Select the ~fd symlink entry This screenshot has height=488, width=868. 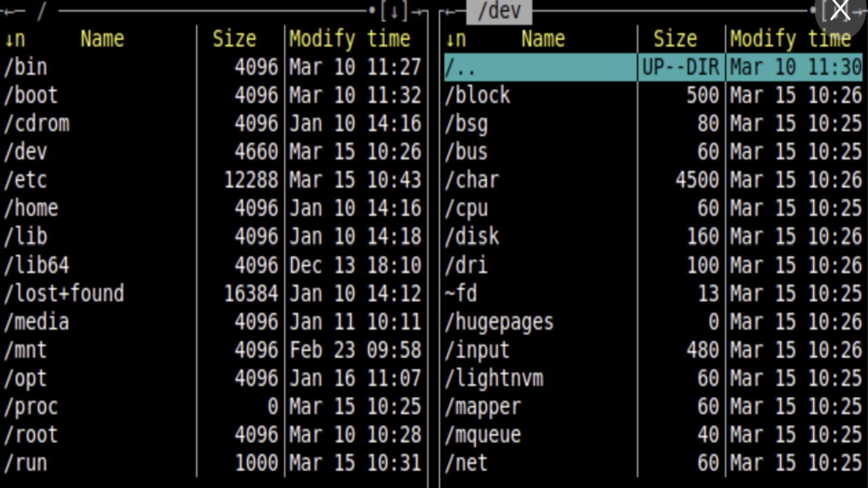coord(461,293)
